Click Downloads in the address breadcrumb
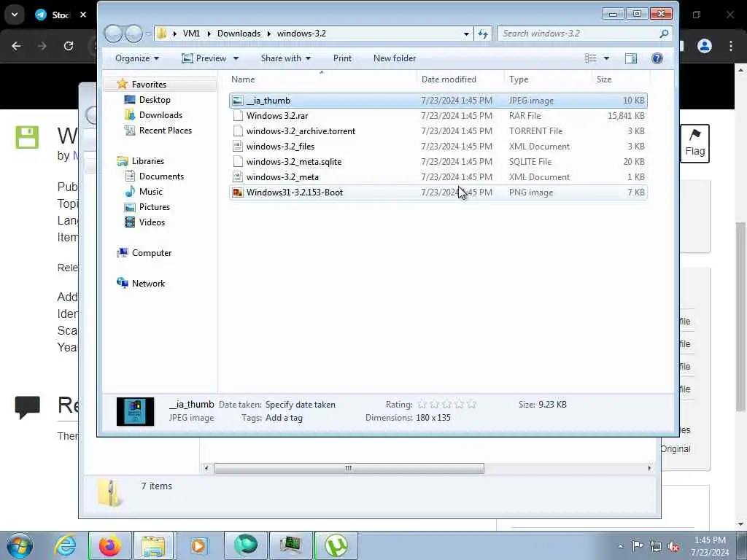 click(x=239, y=34)
